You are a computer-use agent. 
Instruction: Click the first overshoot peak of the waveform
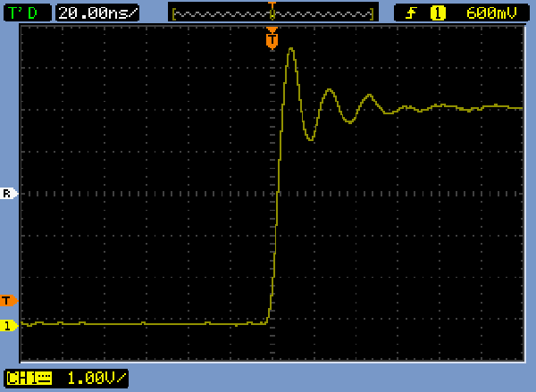(x=290, y=49)
